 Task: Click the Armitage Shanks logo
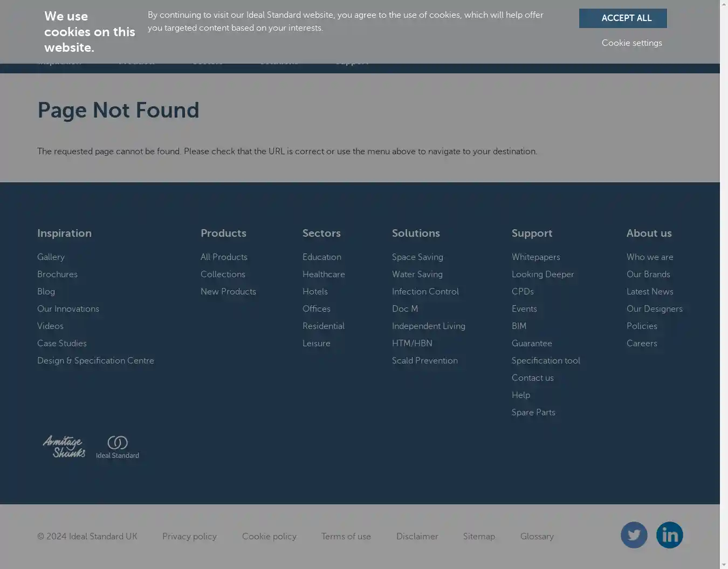coord(64,447)
